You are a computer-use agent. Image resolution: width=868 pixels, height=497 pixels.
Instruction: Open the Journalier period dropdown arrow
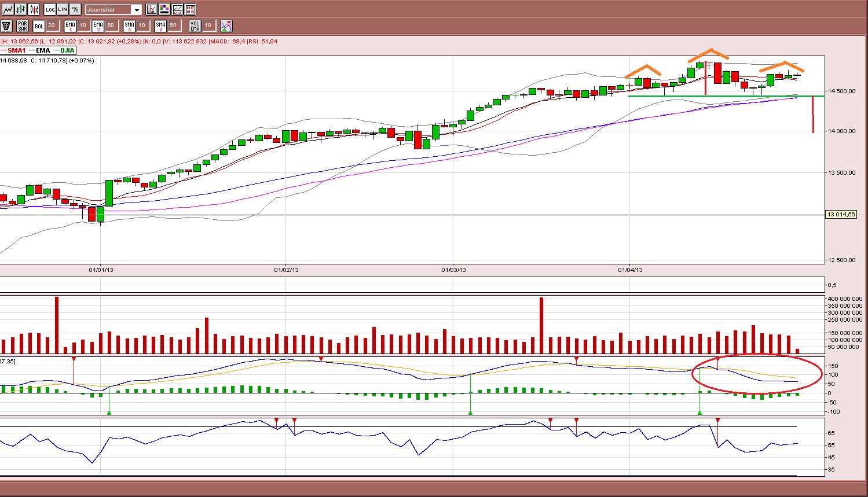tap(137, 10)
